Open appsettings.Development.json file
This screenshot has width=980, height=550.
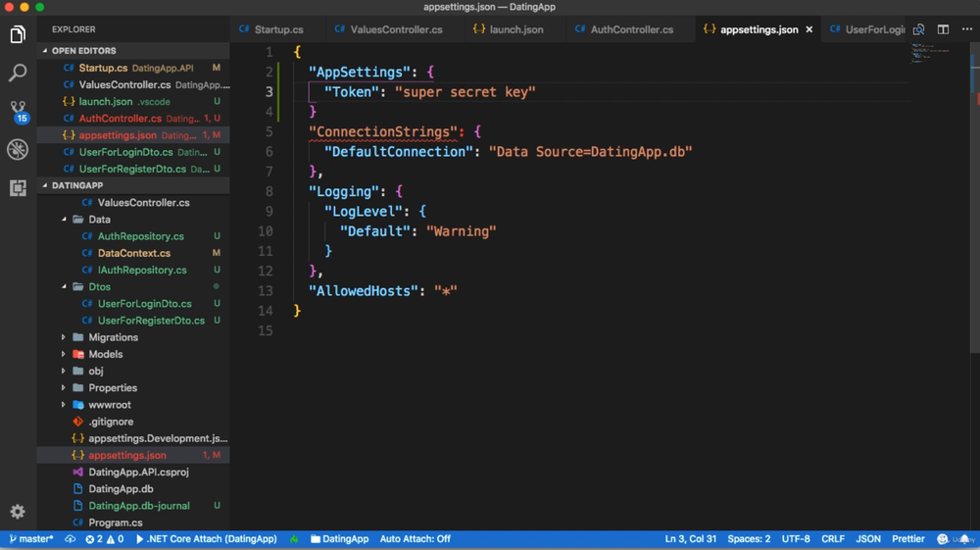[133, 439]
